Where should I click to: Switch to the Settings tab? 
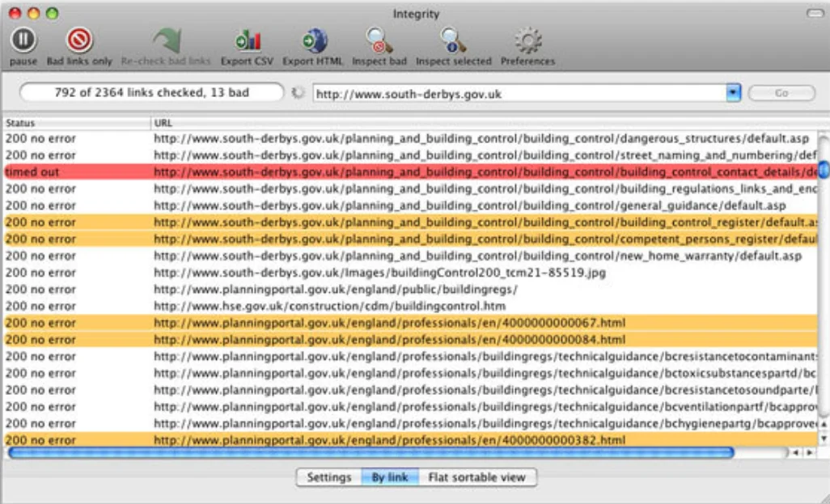tap(328, 477)
